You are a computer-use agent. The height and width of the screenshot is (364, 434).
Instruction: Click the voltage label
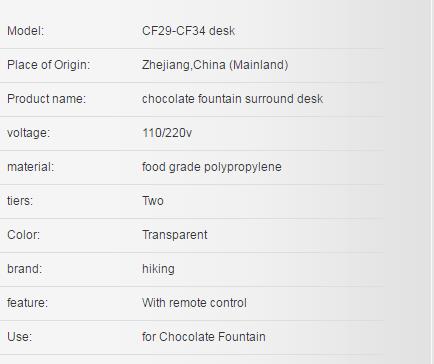coord(28,133)
